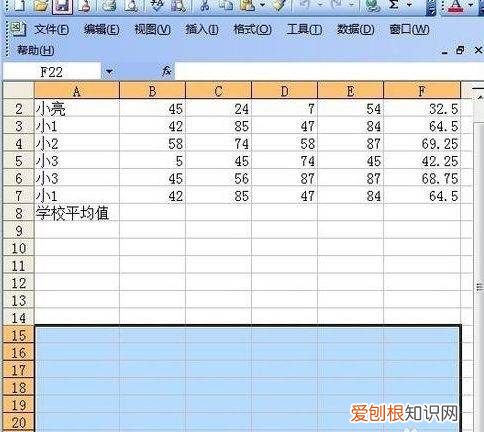The image size is (484, 432).
Task: Select cell D5 with value 74
Action: click(x=284, y=161)
